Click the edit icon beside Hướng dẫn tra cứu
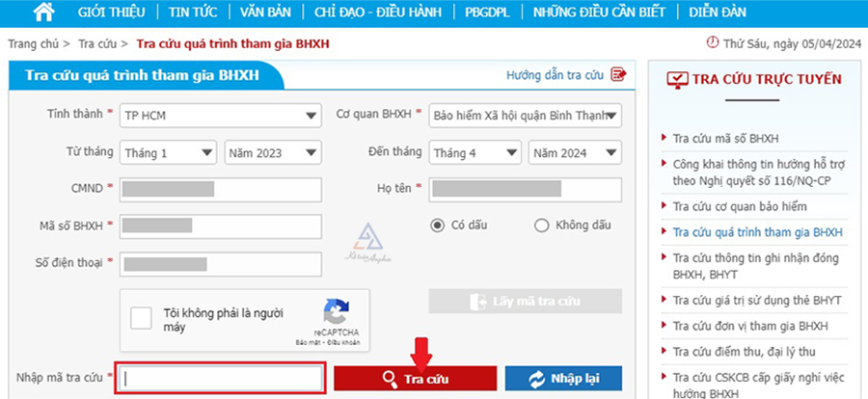 click(618, 74)
